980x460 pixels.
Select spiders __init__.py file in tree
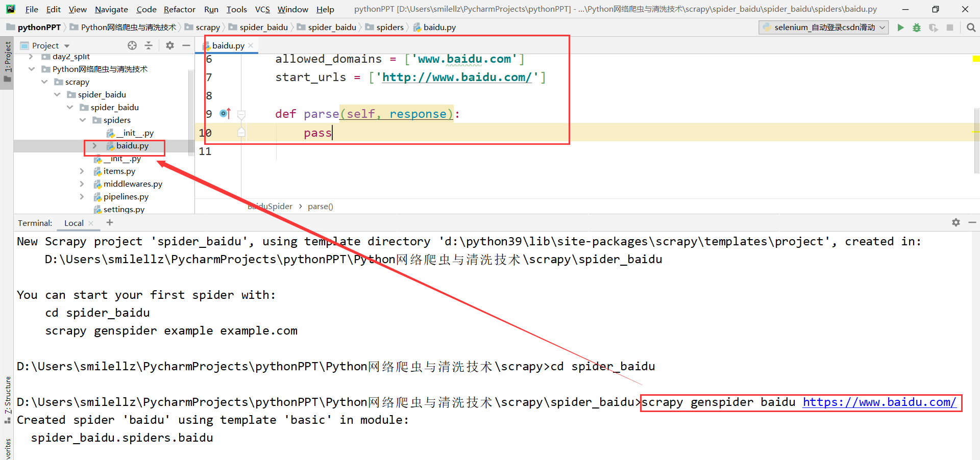[x=135, y=133]
